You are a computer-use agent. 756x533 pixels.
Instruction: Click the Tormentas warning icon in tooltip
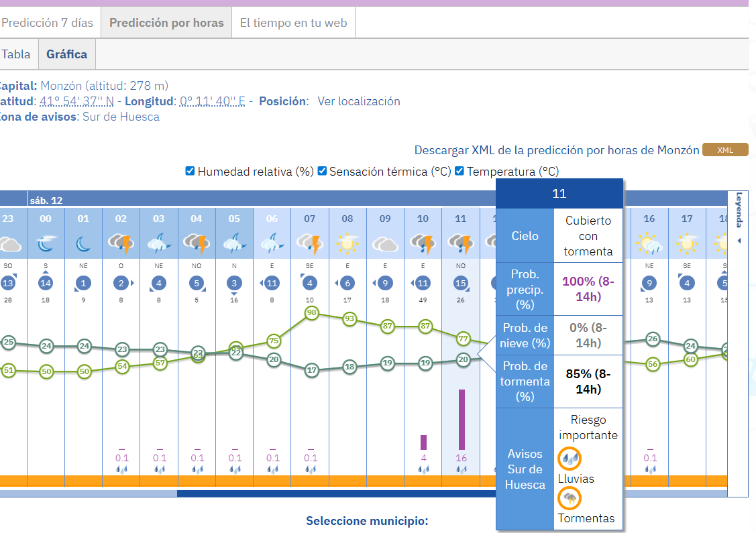point(570,498)
